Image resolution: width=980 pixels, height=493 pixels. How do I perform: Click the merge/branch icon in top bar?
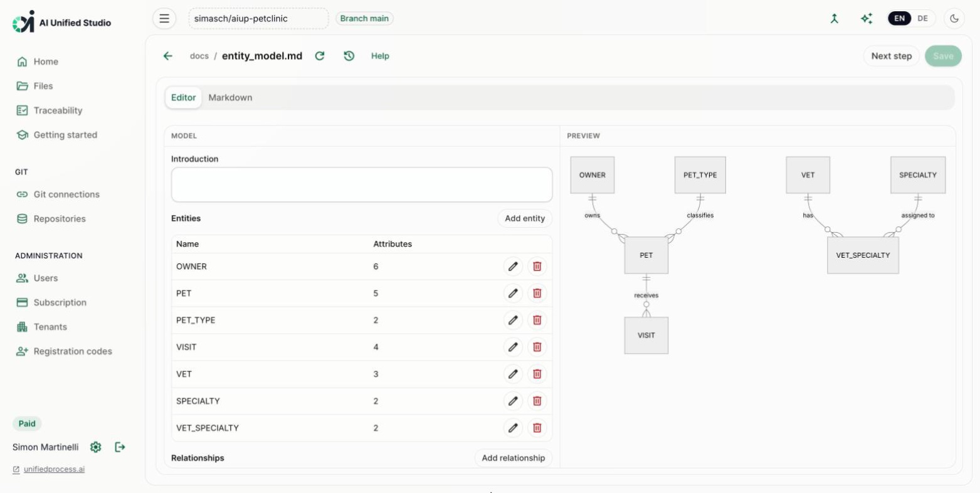pos(834,18)
